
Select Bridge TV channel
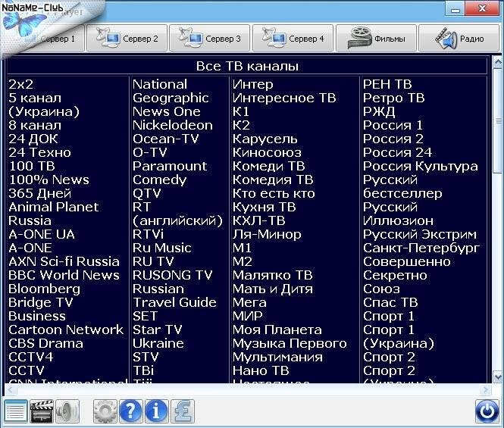(x=41, y=302)
